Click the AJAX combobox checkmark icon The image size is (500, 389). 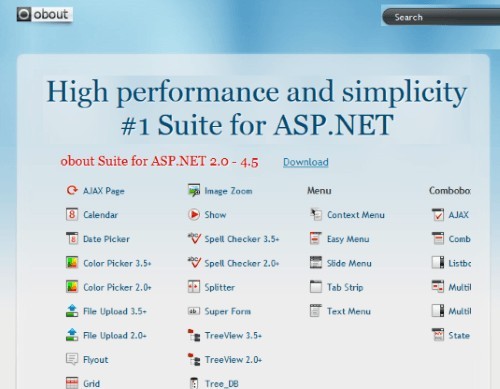click(438, 214)
